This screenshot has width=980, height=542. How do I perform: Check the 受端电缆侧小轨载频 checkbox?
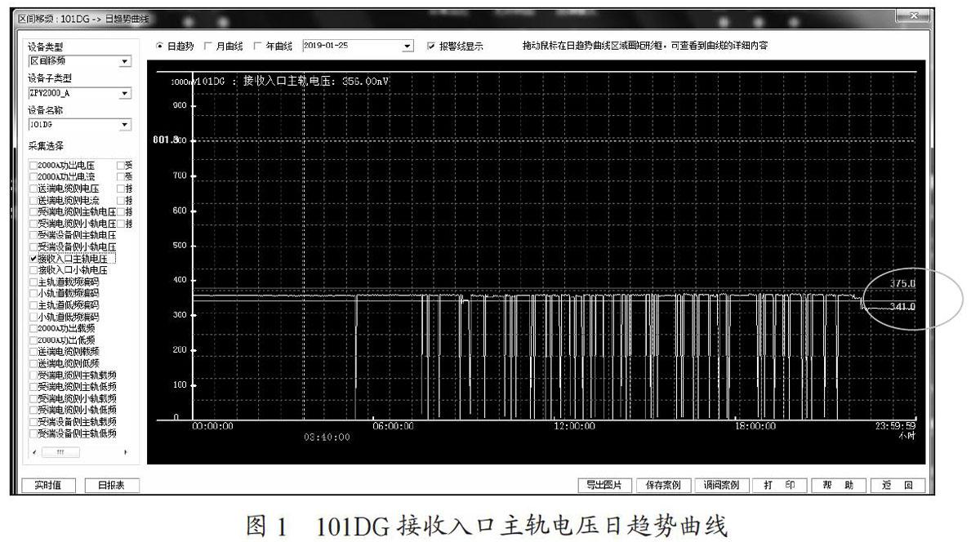pos(33,398)
